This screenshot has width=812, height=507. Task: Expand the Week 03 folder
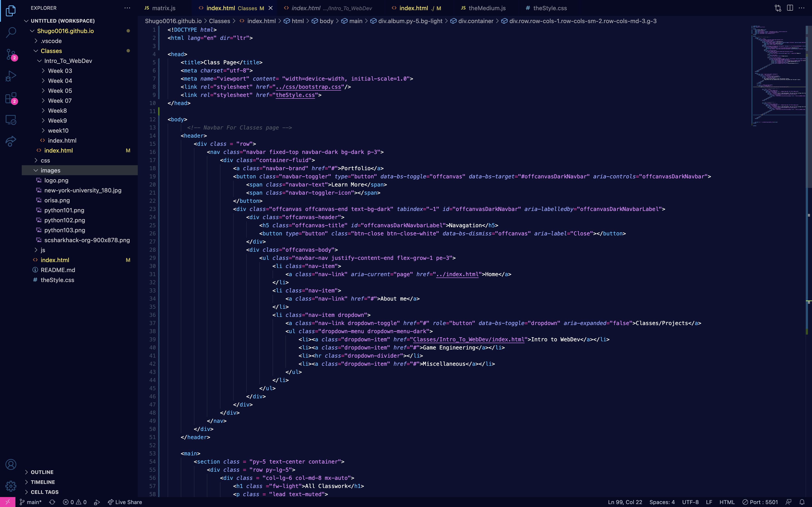coord(60,71)
